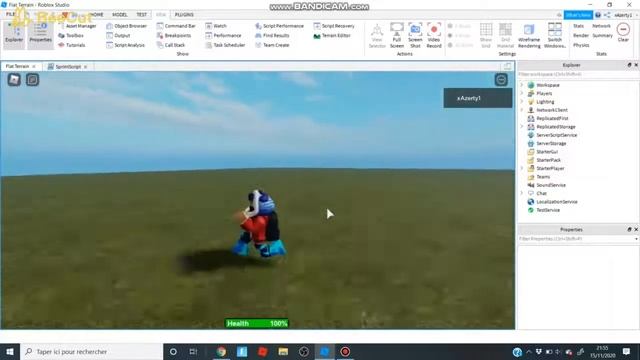The height and width of the screenshot is (360, 640).
Task: Expand the Lighting tree node
Action: [522, 102]
